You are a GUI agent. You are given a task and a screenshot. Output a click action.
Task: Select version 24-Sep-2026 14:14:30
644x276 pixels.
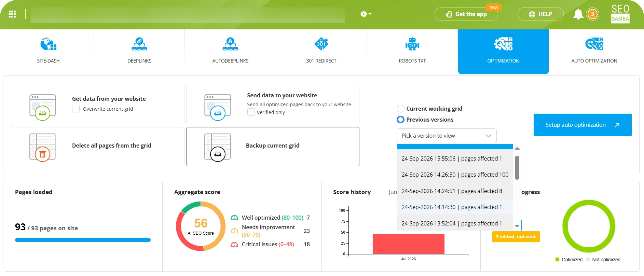(x=455, y=207)
